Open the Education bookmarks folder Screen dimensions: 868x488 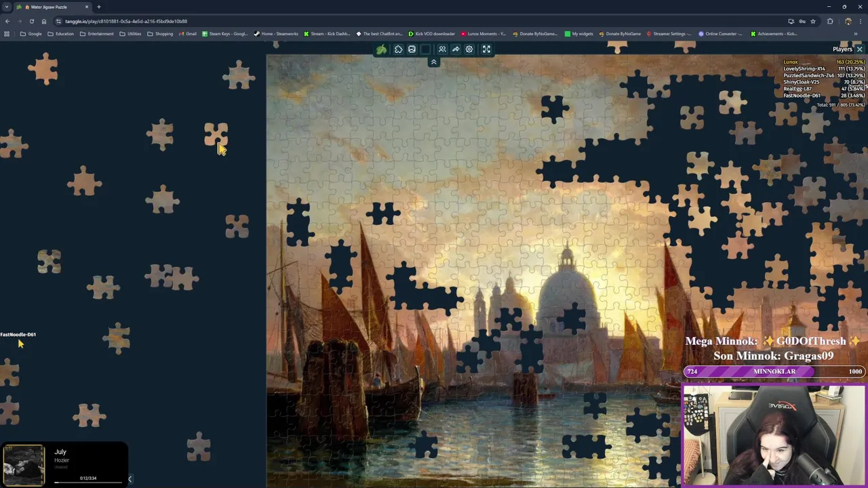tap(60, 33)
